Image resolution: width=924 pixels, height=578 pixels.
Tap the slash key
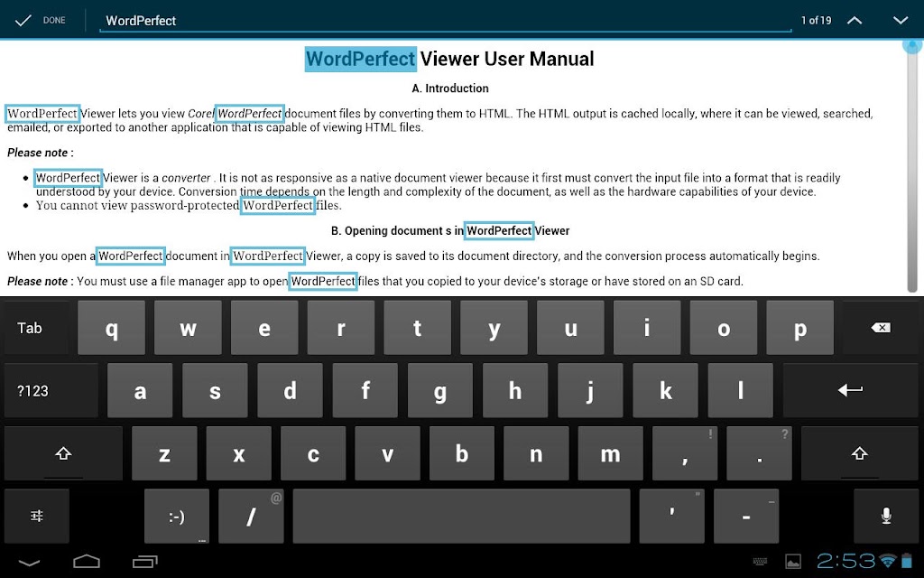(x=251, y=516)
